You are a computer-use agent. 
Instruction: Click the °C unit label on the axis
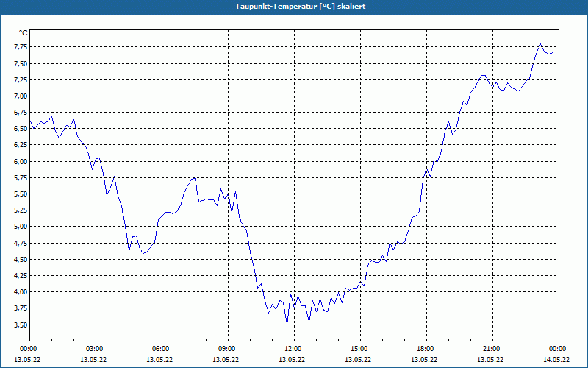(23, 33)
